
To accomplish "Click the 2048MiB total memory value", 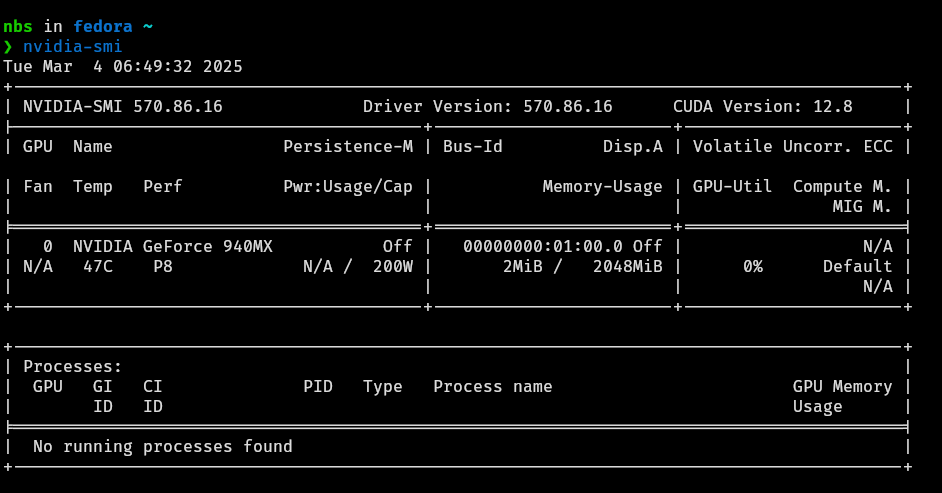I will 628,266.
